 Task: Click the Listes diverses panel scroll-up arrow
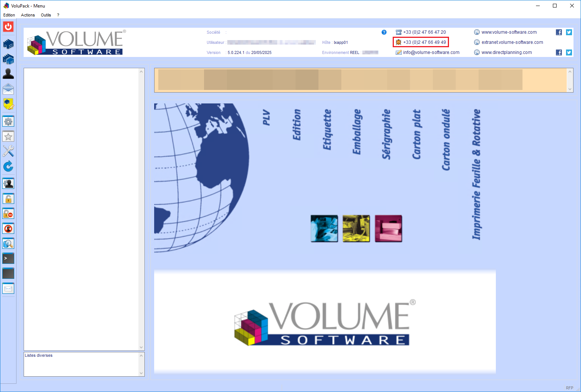coord(141,356)
